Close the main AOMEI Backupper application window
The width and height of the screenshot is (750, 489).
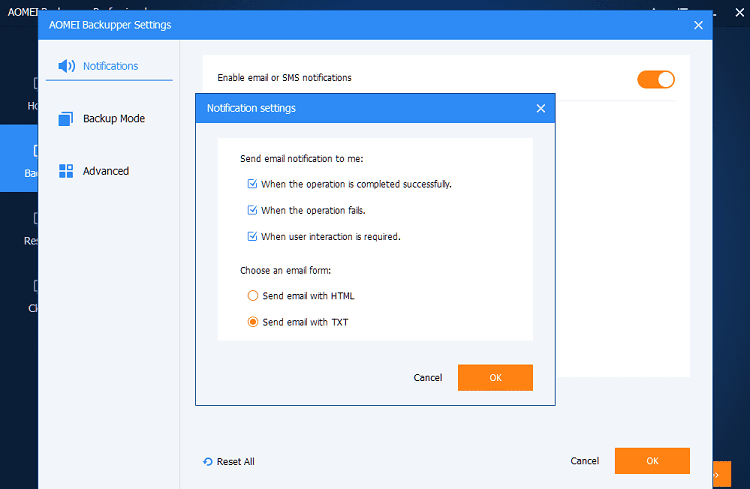(x=739, y=12)
